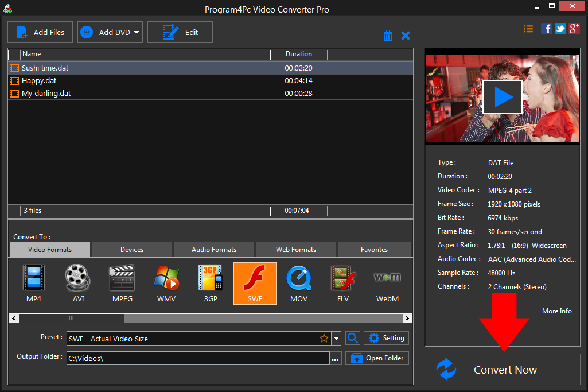Click the format list horizontal scrollbar
The width and height of the screenshot is (588, 392).
[x=72, y=318]
